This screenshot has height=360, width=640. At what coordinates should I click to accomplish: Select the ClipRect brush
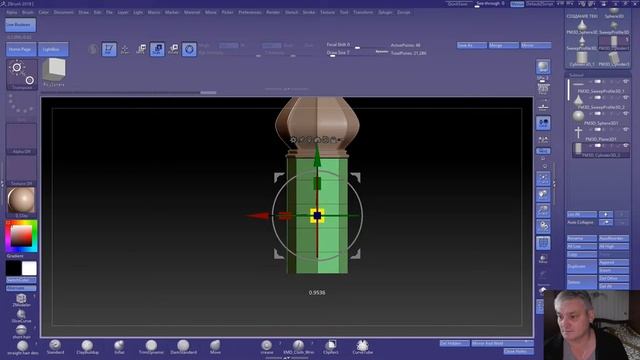(331, 347)
